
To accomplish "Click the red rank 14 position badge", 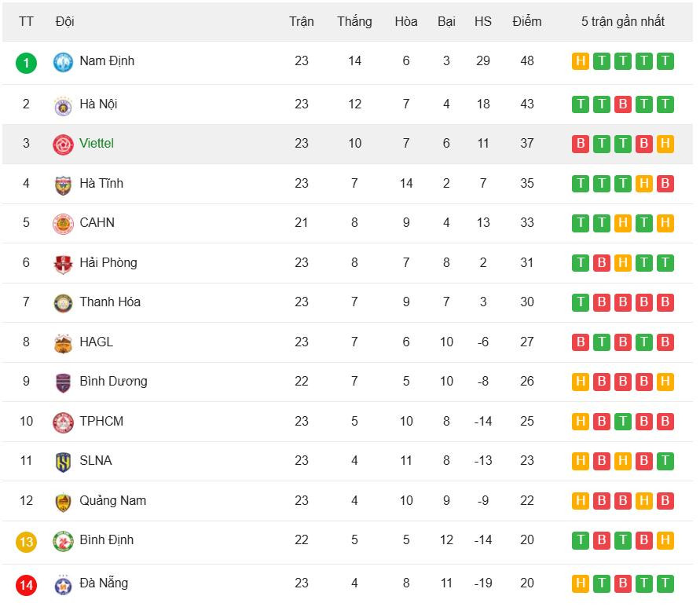I will pos(26,584).
